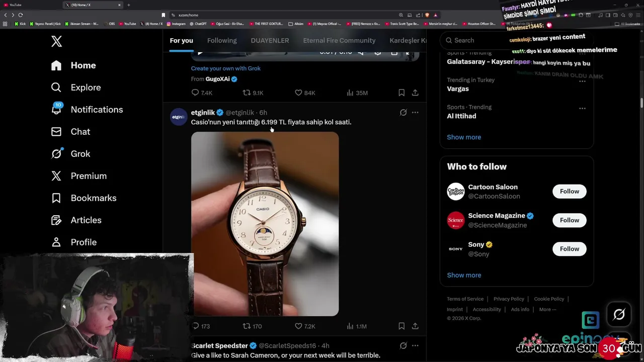Viewport: 644px width, 362px height.
Task: Open Chat from the sidebar
Action: point(70,132)
